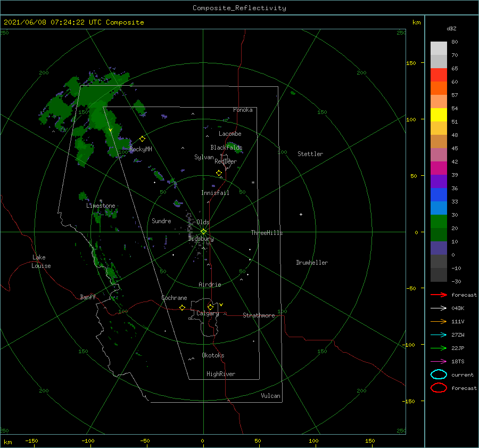Pick the magenta 42 to 39 dBZ swatch
Viewport: 479px width, 448px height.
point(439,168)
